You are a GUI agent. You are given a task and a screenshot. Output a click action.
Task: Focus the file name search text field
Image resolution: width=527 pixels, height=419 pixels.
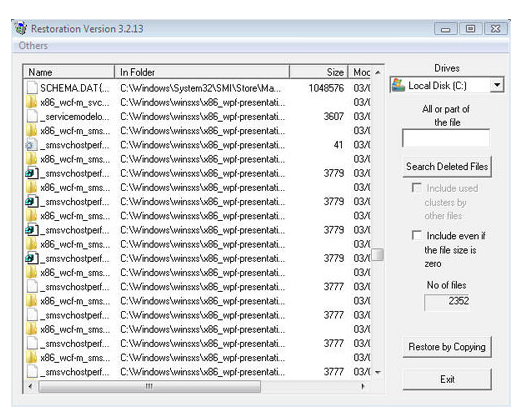point(446,138)
